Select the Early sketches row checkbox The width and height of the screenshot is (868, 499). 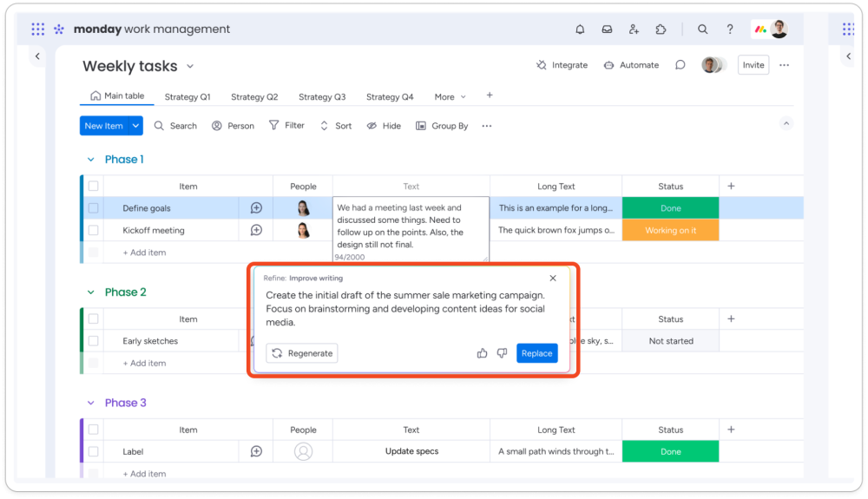click(x=93, y=341)
